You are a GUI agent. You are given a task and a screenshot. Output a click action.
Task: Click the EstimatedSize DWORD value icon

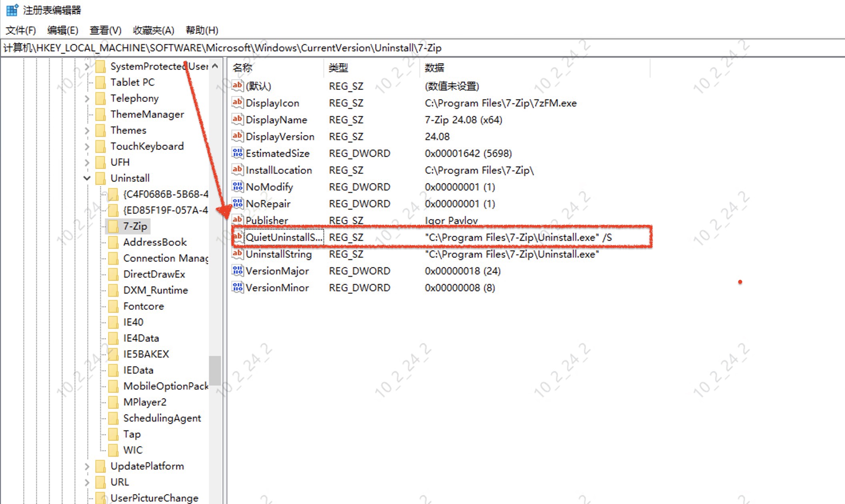(x=237, y=153)
